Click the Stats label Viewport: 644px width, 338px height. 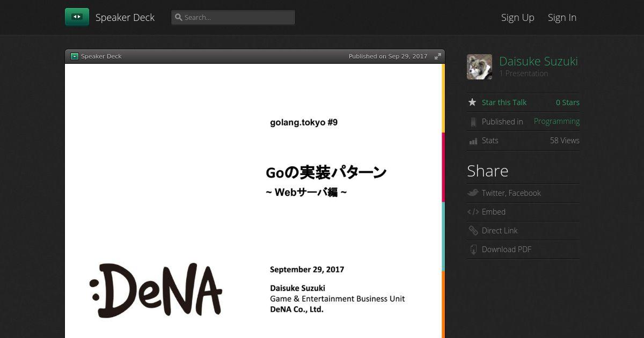490,141
